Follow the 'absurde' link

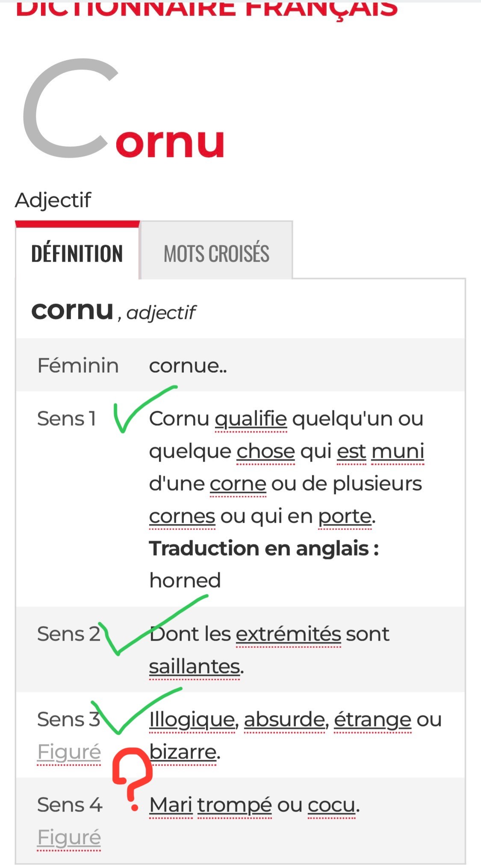click(x=284, y=720)
